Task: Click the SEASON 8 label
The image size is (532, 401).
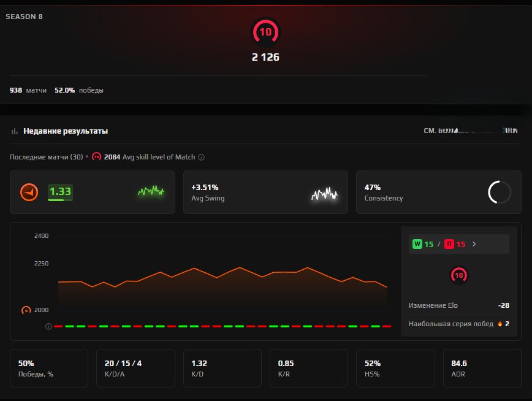Action: (24, 17)
